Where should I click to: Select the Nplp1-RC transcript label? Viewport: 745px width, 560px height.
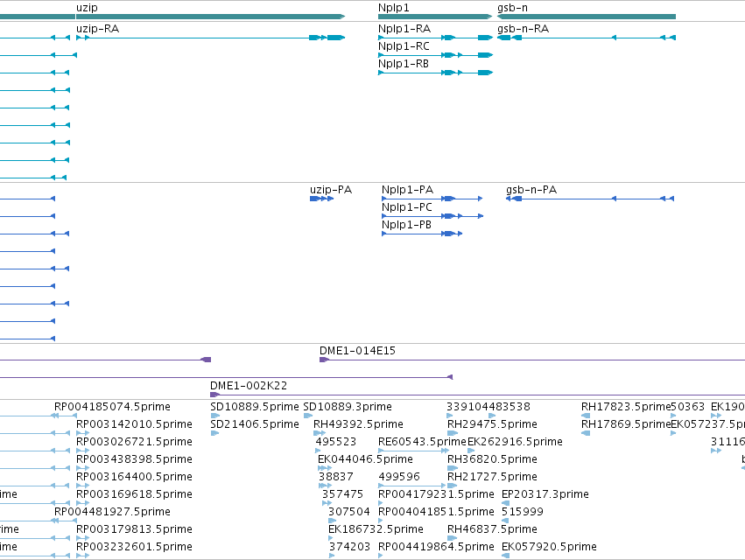pos(404,46)
